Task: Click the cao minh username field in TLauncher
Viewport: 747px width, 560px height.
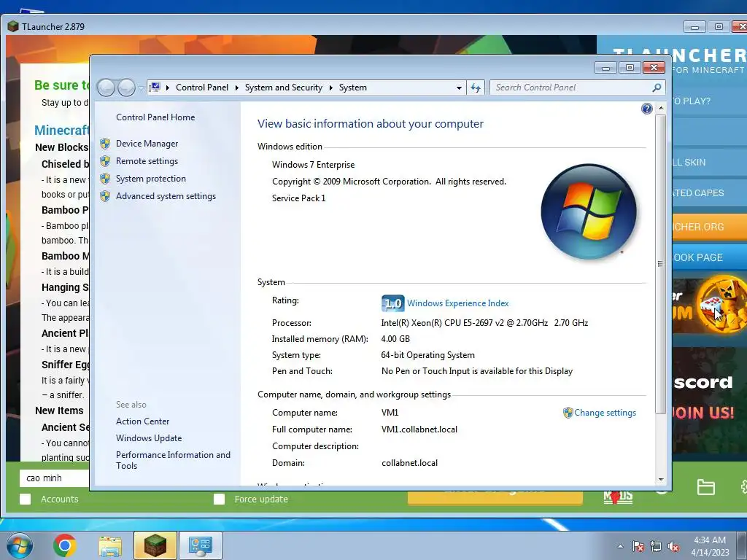Action: coord(54,478)
